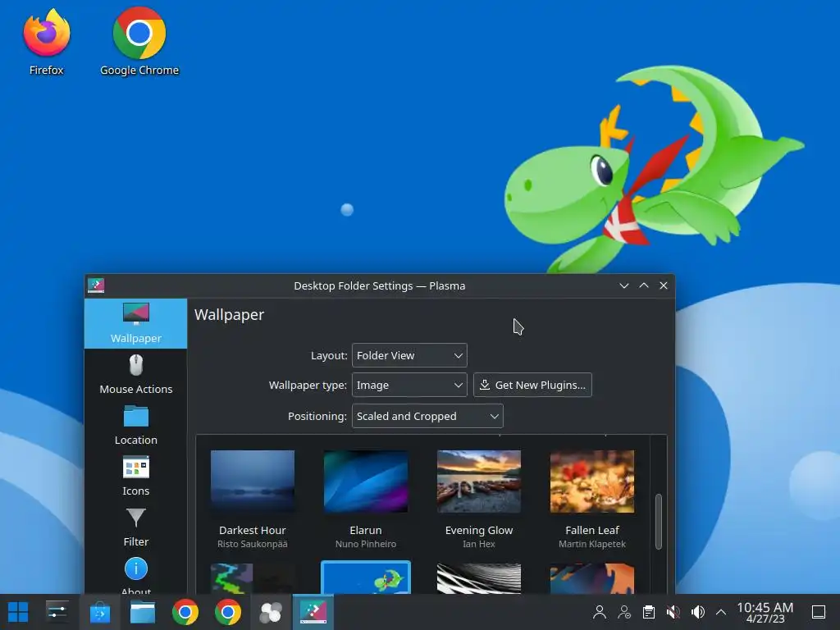
Task: Expand the Layout dropdown showing Folder View
Action: [409, 355]
